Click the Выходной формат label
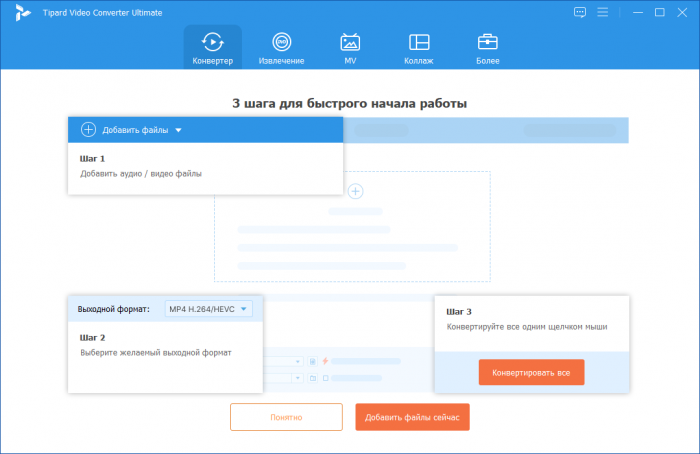The image size is (700, 454). pyautogui.click(x=113, y=309)
